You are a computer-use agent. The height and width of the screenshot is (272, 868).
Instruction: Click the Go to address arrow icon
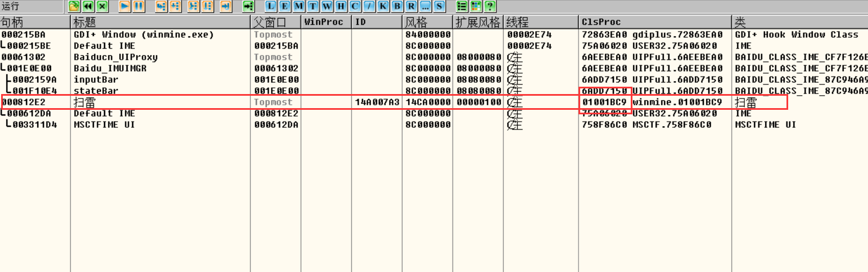[248, 6]
